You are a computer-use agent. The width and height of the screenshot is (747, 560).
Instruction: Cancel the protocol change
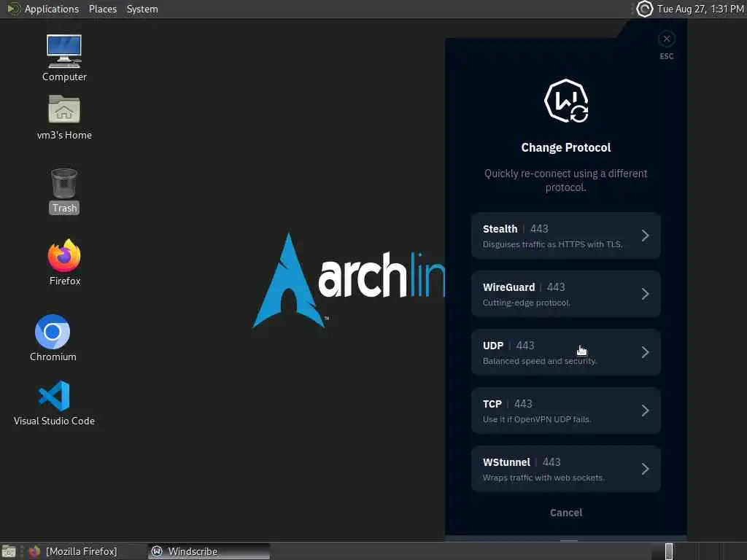566,513
